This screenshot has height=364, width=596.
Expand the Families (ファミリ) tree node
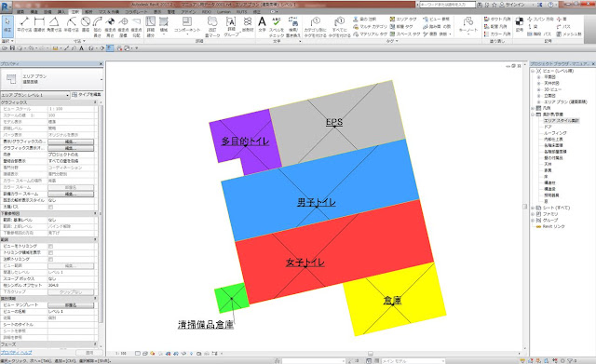point(533,214)
